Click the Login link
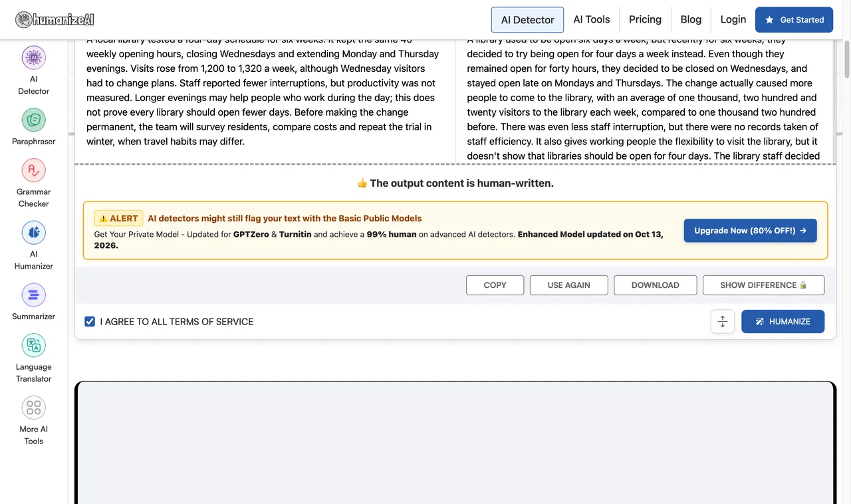851x504 pixels. 733,19
